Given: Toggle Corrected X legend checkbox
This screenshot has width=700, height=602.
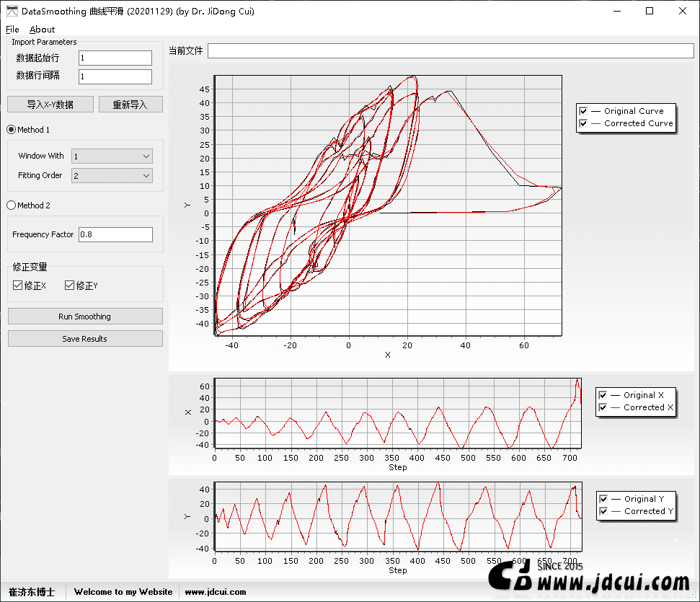Looking at the screenshot, I should pos(603,407).
